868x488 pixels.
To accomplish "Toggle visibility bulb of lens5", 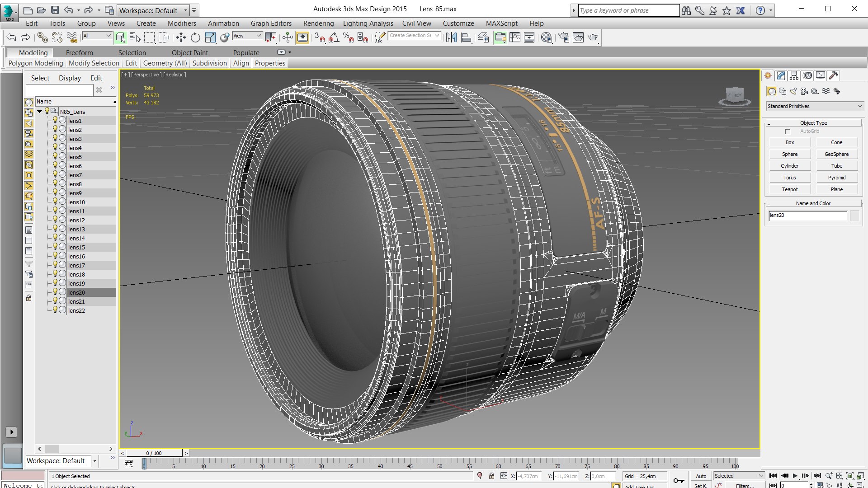I will click(x=55, y=156).
